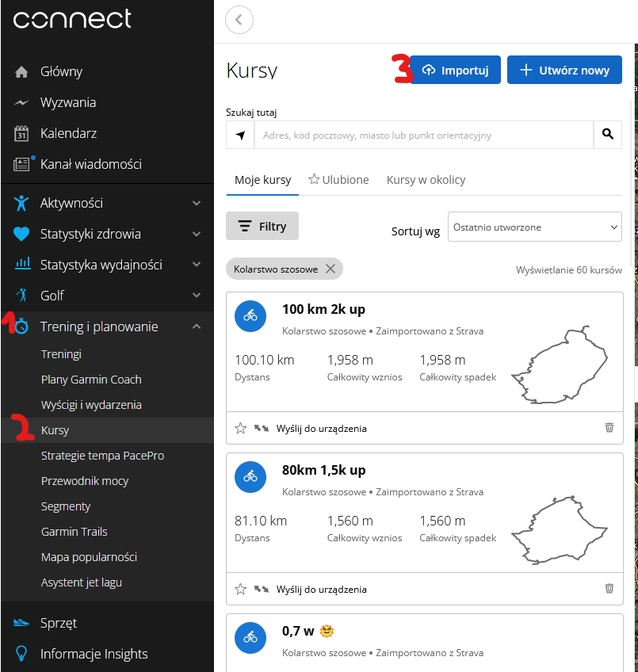Click the search magnifier icon
638x672 pixels.
[x=607, y=135]
